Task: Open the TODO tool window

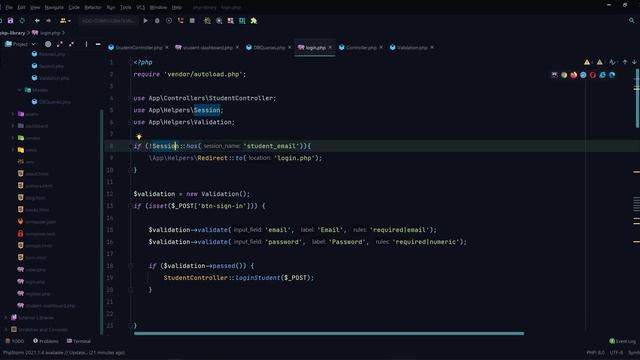Action: (x=15, y=341)
